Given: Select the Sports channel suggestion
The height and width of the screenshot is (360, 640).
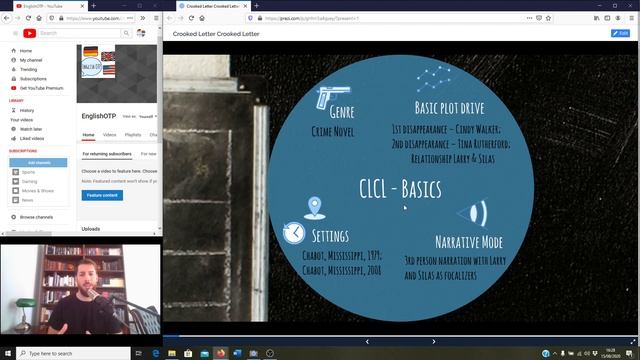Looking at the screenshot, I should pyautogui.click(x=28, y=172).
